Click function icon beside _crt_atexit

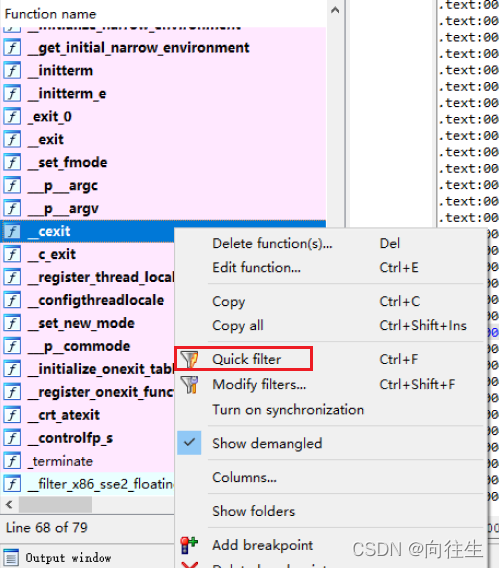(x=12, y=415)
